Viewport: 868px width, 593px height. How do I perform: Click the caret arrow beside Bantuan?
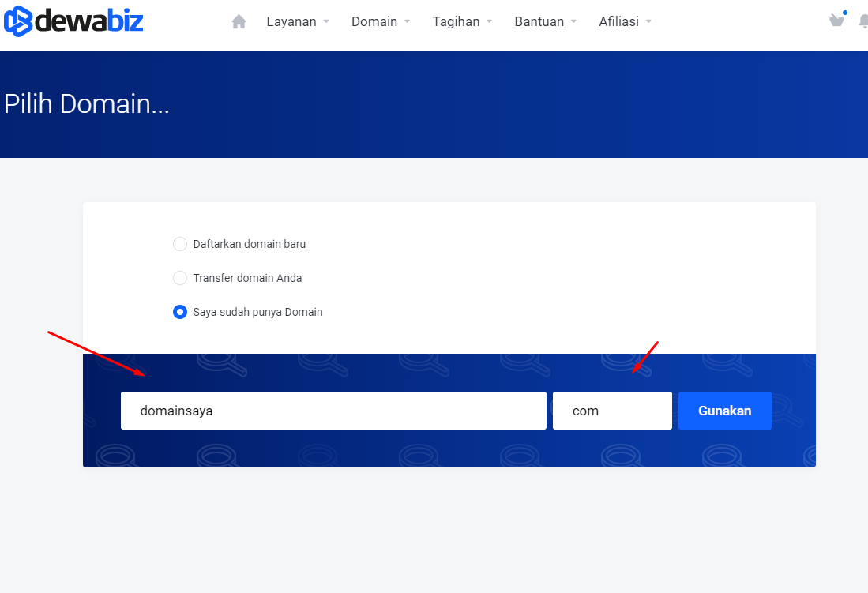point(573,22)
